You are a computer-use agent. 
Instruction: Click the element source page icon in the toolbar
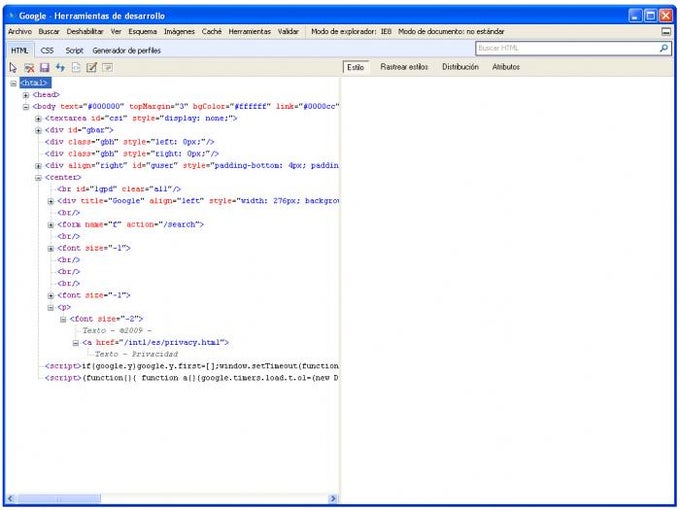[x=76, y=68]
